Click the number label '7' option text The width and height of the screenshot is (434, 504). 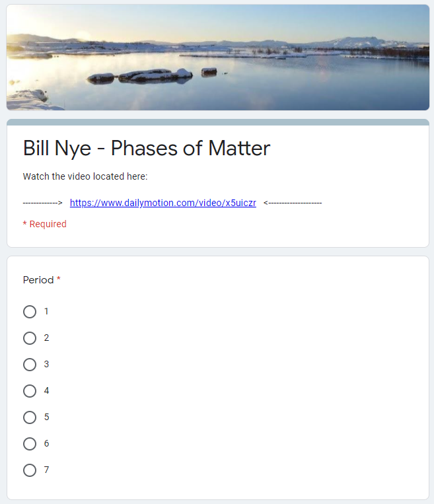(x=46, y=470)
